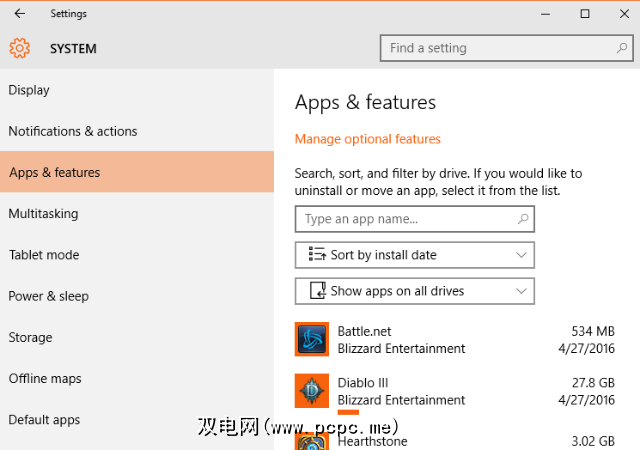Viewport: 640px width, 450px height.
Task: Click the System gear icon
Action: click(20, 48)
